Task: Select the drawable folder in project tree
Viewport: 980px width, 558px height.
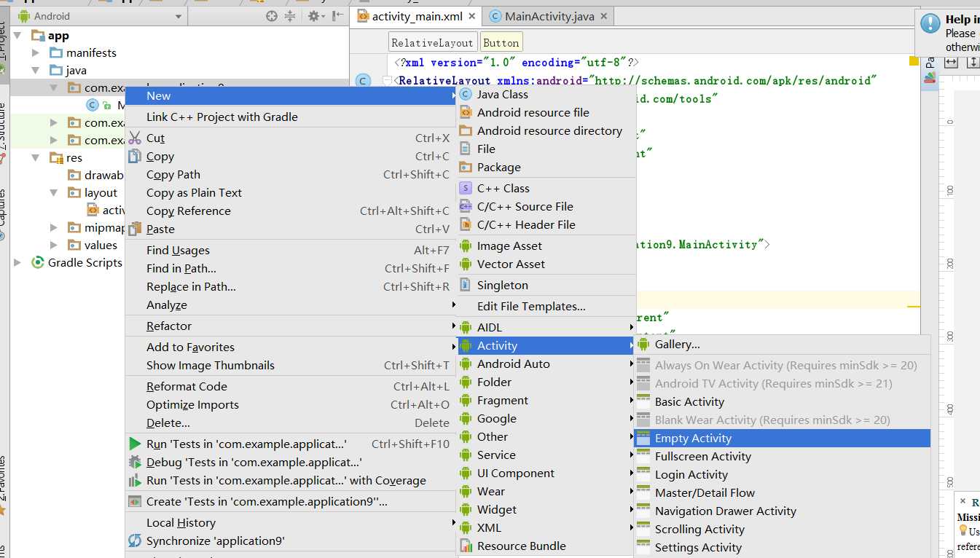Action: pos(97,176)
